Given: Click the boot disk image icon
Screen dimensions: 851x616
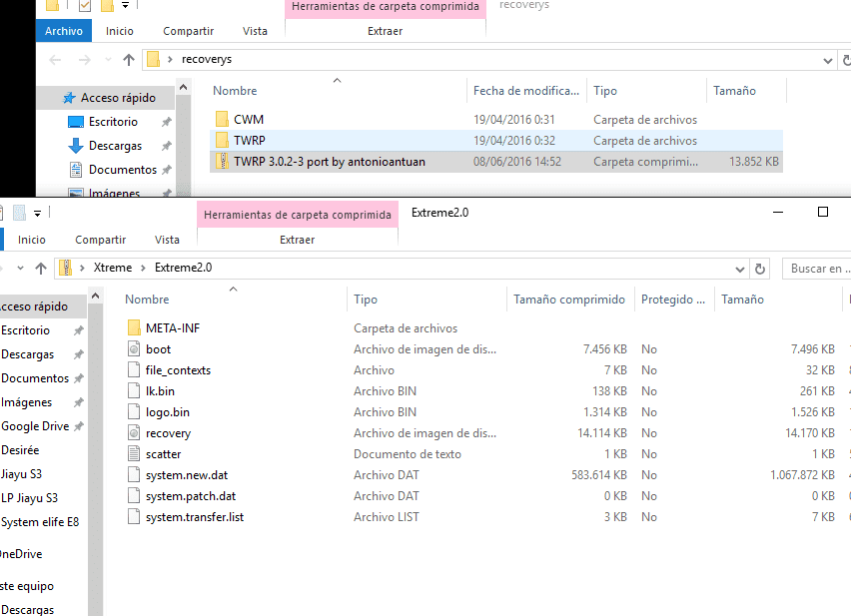Looking at the screenshot, I should [134, 349].
